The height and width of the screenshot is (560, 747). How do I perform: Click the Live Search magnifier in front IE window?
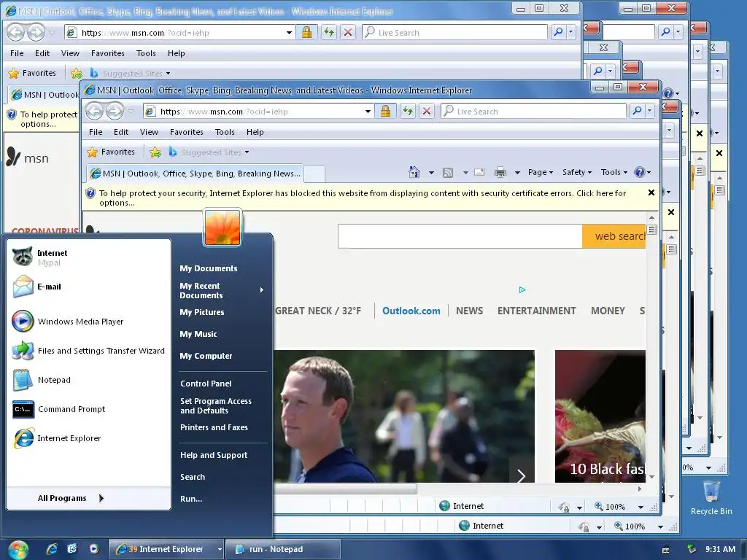[x=637, y=112]
